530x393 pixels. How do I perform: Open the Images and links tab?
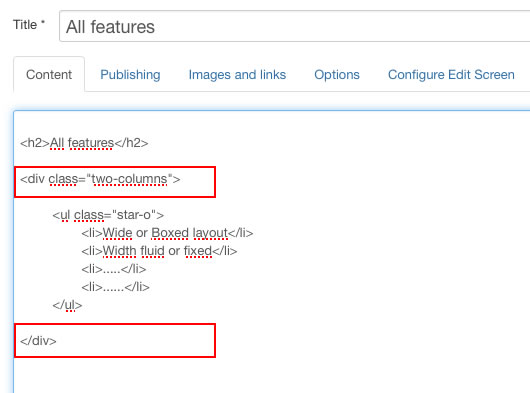[x=237, y=75]
